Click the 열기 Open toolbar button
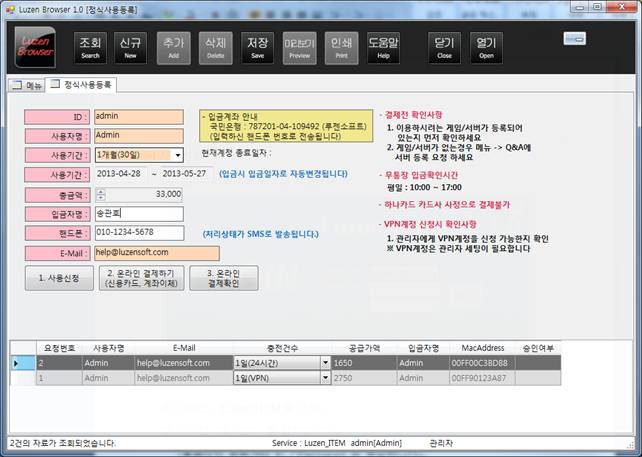642x457 pixels. tap(486, 47)
